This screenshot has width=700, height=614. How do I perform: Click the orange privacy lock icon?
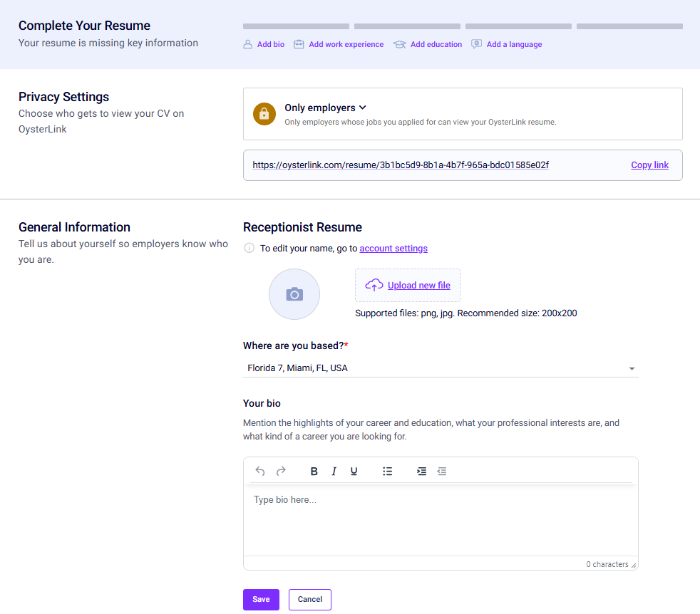click(264, 114)
